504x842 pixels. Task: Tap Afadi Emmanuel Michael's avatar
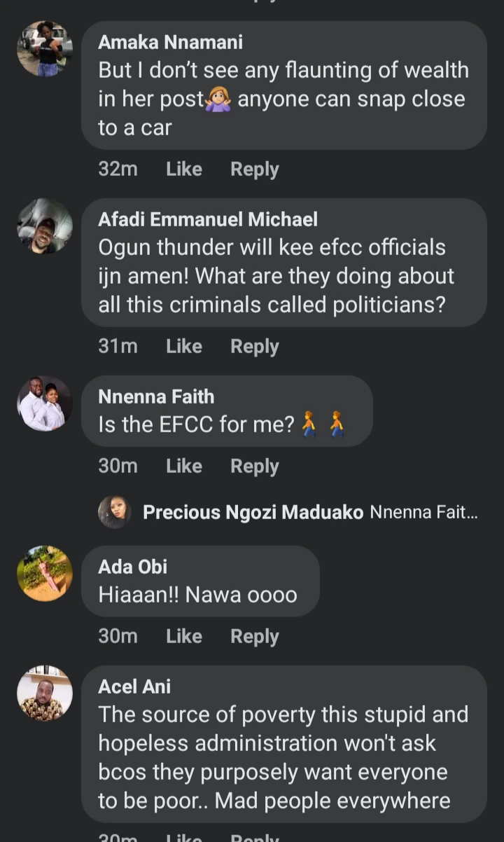pos(45,226)
